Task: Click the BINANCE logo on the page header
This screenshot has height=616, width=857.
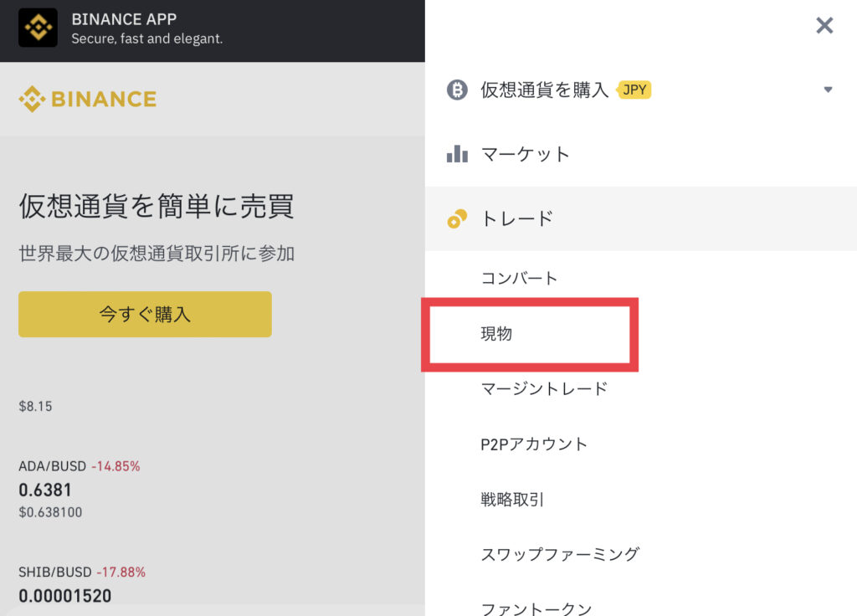Action: click(x=87, y=99)
